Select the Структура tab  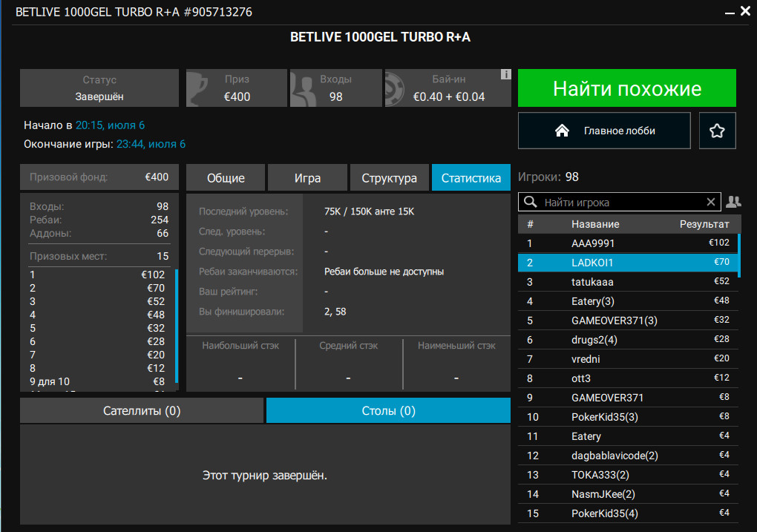(389, 178)
